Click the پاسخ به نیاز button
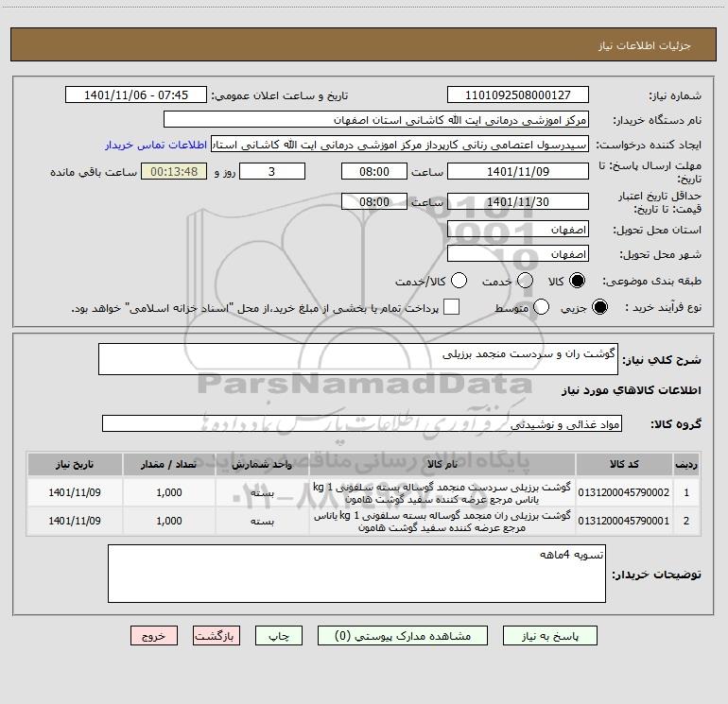 pos(550,636)
